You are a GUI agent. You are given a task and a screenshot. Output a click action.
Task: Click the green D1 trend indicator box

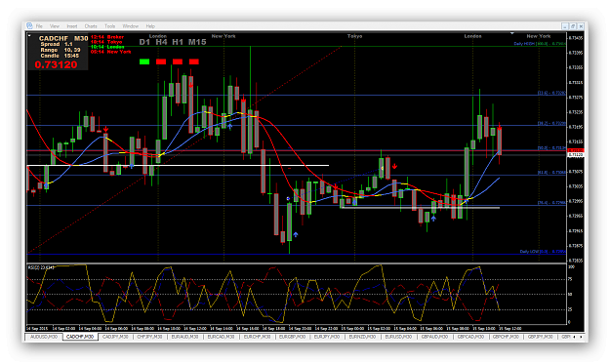click(144, 61)
